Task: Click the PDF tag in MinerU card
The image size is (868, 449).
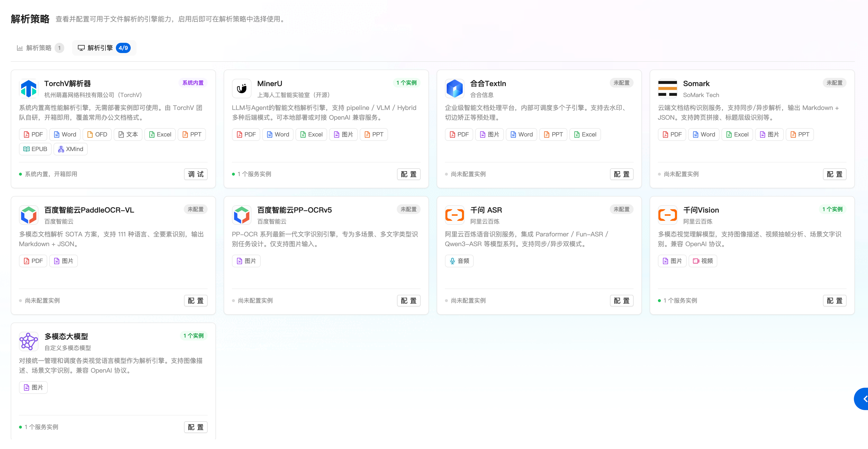Action: coord(246,135)
